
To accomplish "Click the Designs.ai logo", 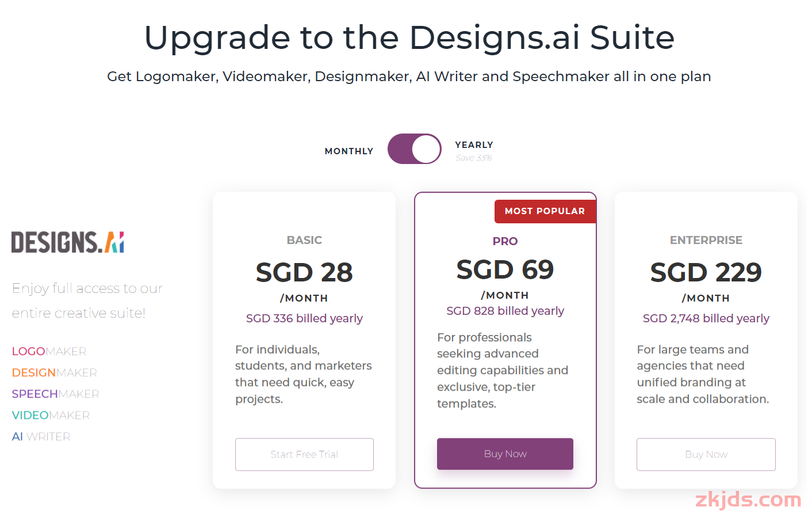I will (x=68, y=242).
